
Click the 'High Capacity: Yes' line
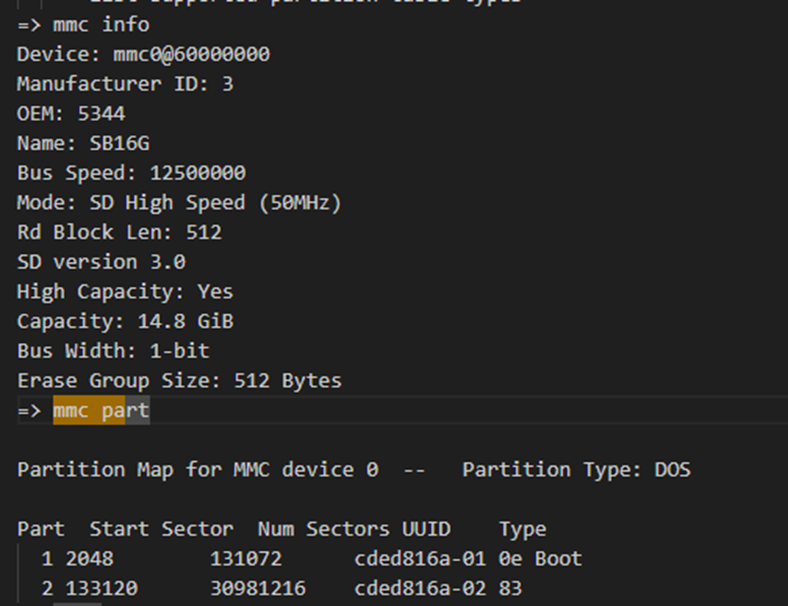[x=125, y=291]
